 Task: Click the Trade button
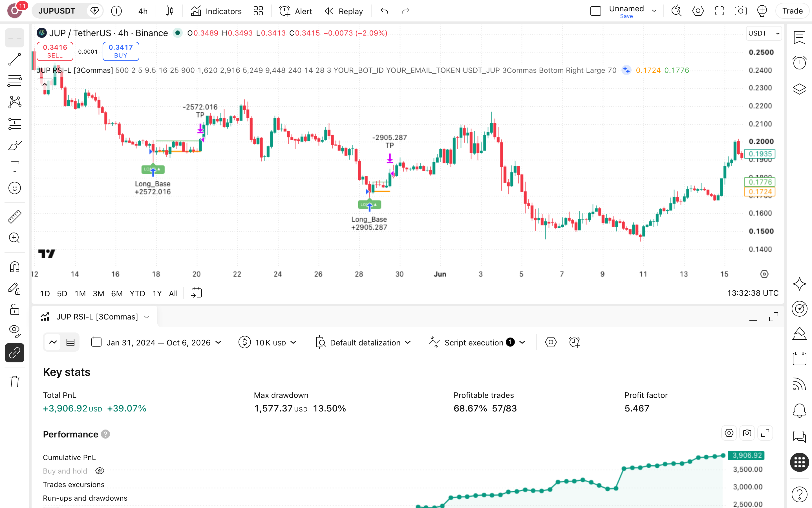(x=792, y=11)
